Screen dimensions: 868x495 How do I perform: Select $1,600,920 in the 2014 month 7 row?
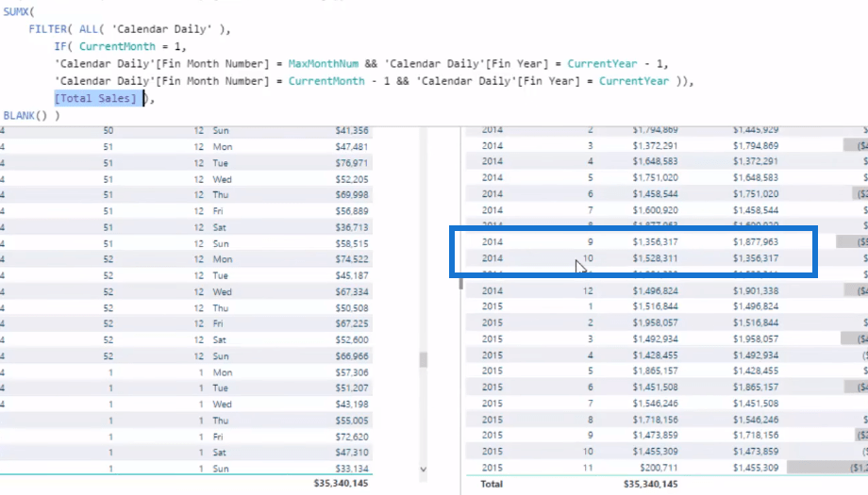pyautogui.click(x=656, y=210)
